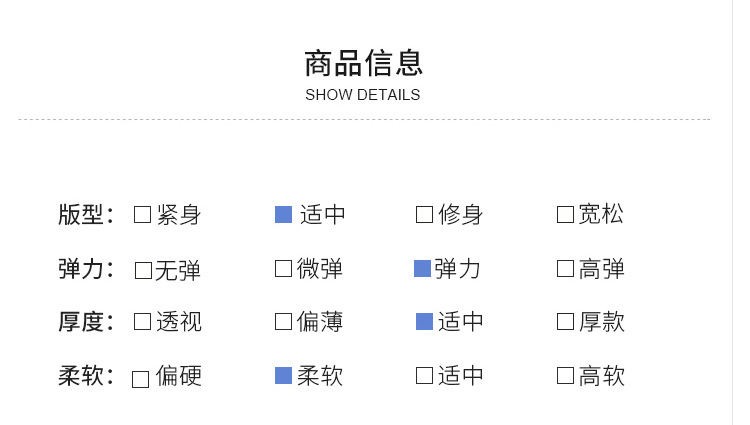This screenshot has width=750, height=425.
Task: Toggle the filled 适中 box for 厚度
Action: pos(424,321)
